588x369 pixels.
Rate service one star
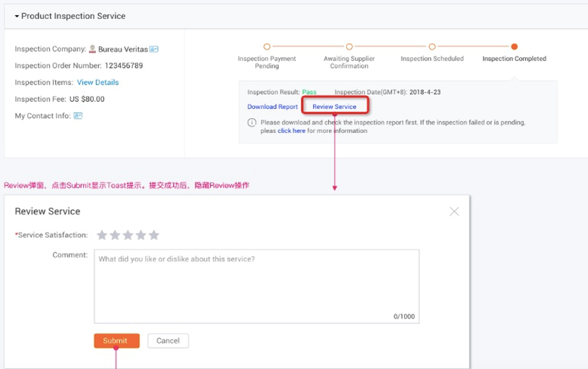pyautogui.click(x=102, y=235)
